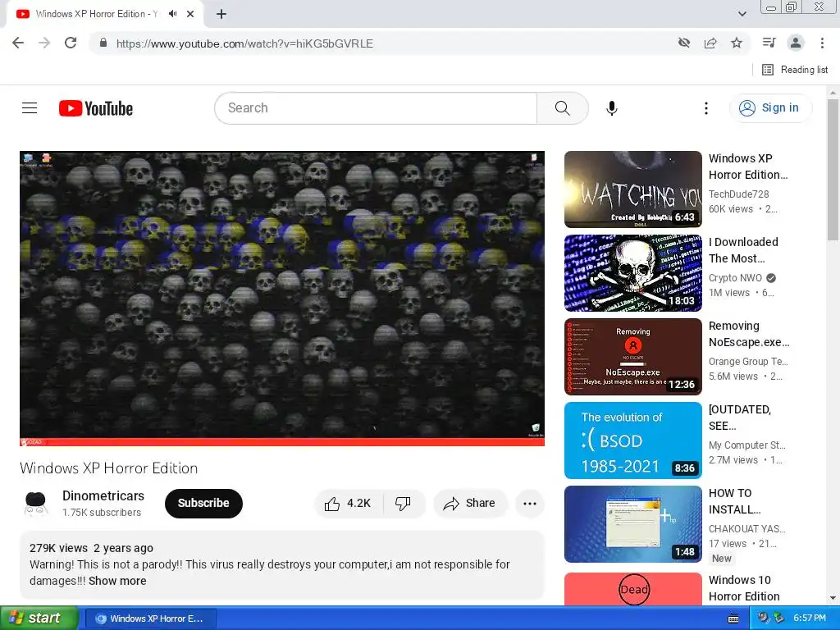Focus the YouTube Search field

point(376,108)
